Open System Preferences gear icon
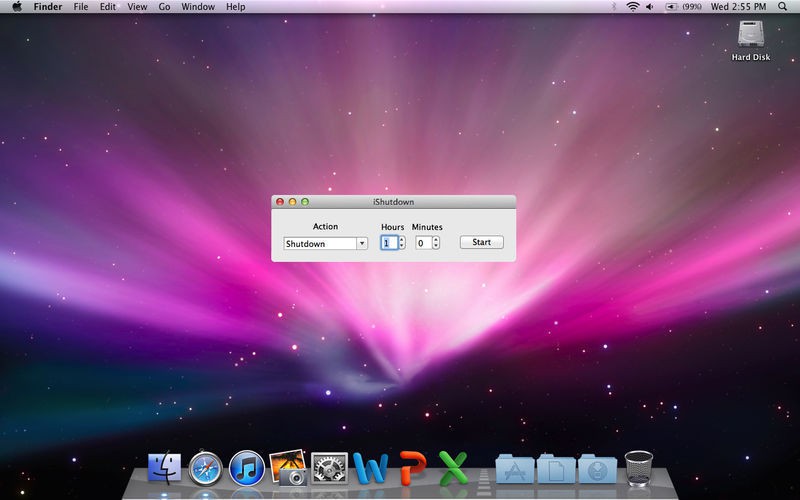The height and width of the screenshot is (500, 800). coord(329,468)
